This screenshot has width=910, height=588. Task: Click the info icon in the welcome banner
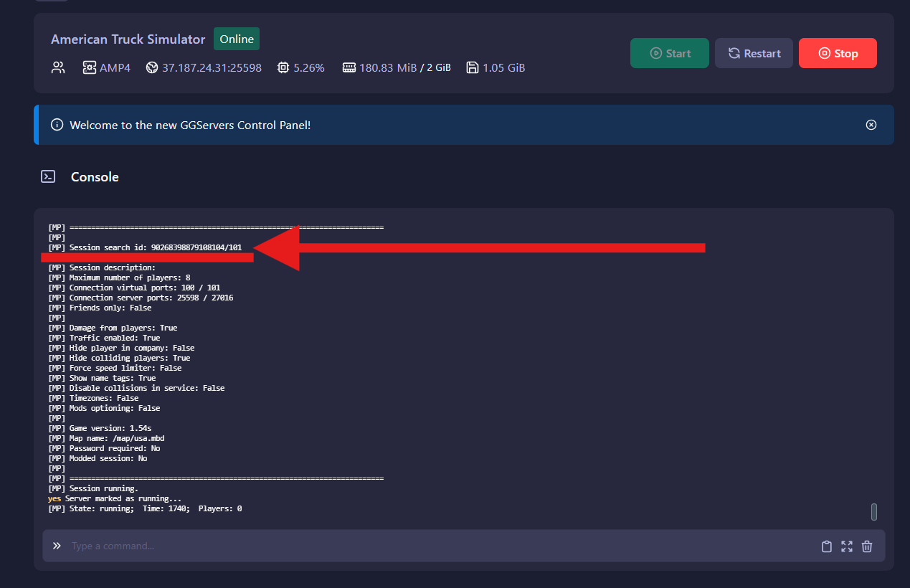[x=57, y=124]
